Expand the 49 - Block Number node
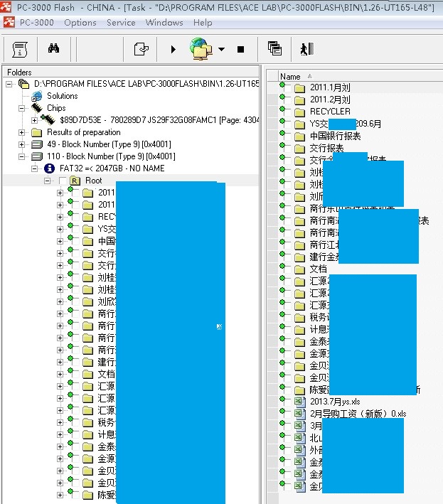This screenshot has height=504, width=443. [x=21, y=144]
